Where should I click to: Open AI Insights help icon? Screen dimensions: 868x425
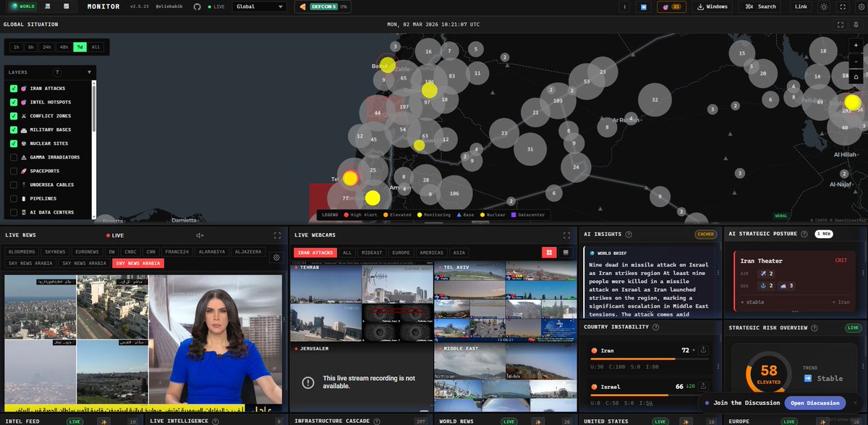click(629, 234)
